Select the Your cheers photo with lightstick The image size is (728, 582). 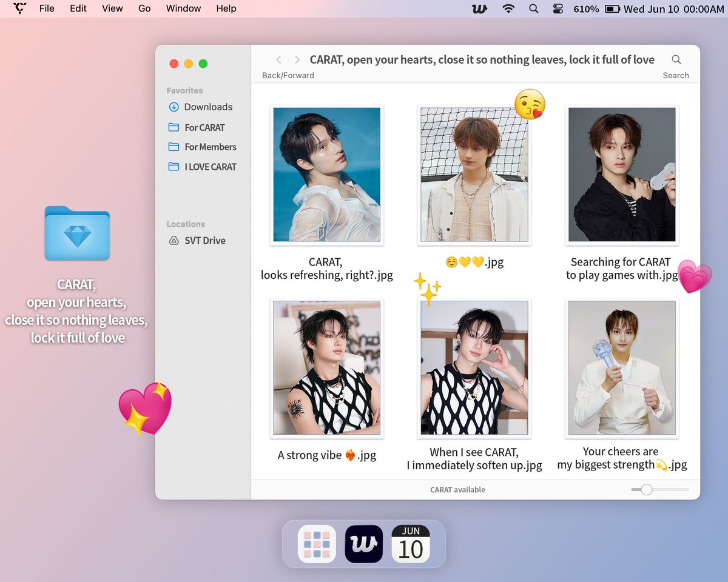[x=622, y=368]
